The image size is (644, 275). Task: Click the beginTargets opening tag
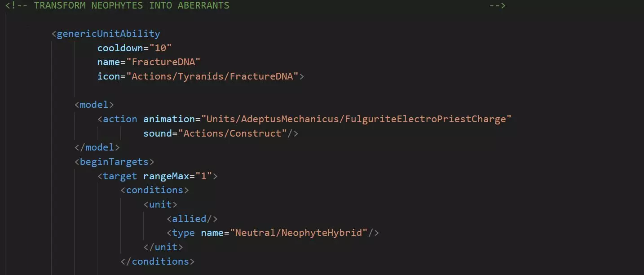[115, 162]
